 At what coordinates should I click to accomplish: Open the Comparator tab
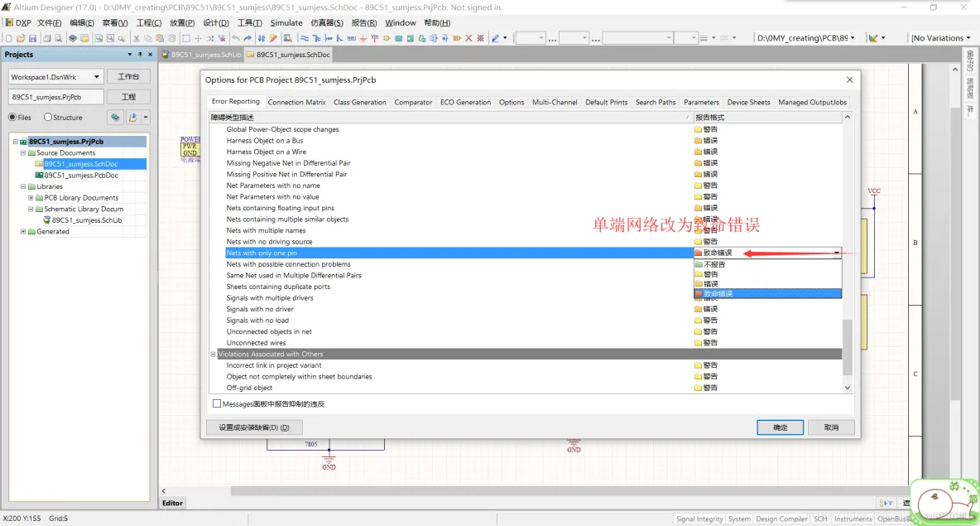(413, 102)
